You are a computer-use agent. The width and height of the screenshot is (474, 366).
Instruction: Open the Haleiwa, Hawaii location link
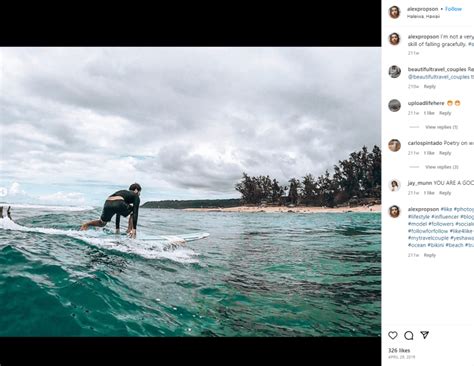[x=423, y=16]
